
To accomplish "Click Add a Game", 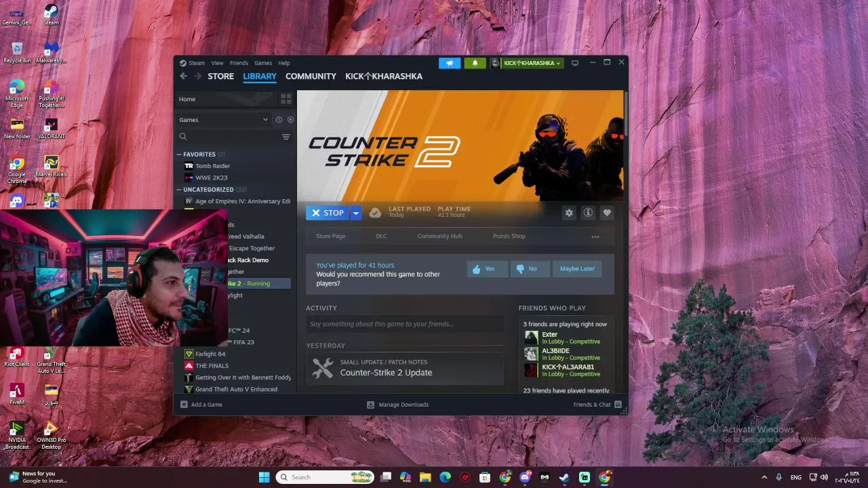I will click(201, 405).
